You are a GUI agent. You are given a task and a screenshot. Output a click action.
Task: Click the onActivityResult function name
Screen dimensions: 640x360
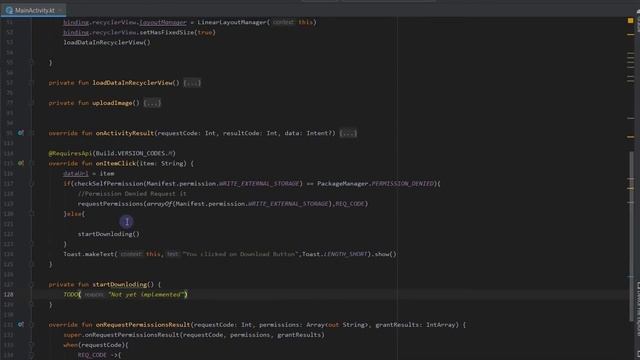[x=125, y=133]
